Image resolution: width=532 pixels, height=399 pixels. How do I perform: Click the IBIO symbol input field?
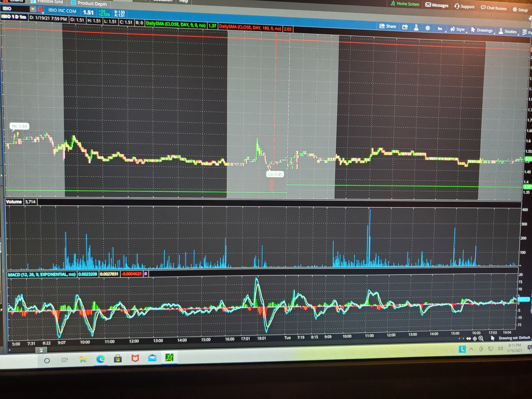click(x=15, y=9)
